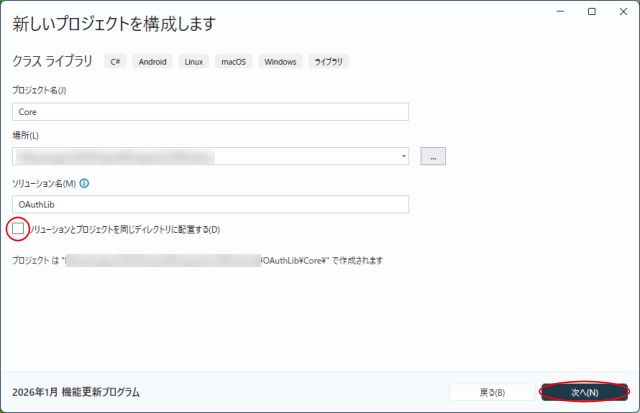
Task: Click inside the 場所 path combo box
Action: click(x=200, y=156)
